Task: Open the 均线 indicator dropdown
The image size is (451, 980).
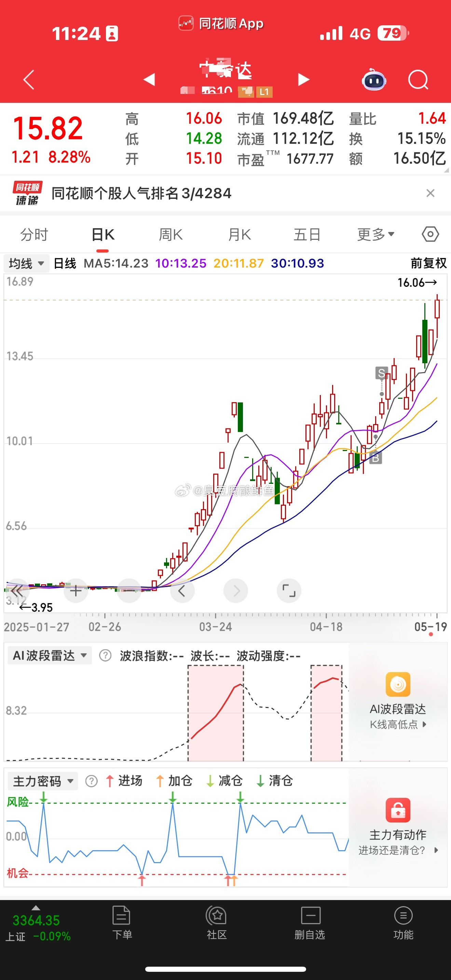Action: pos(26,263)
